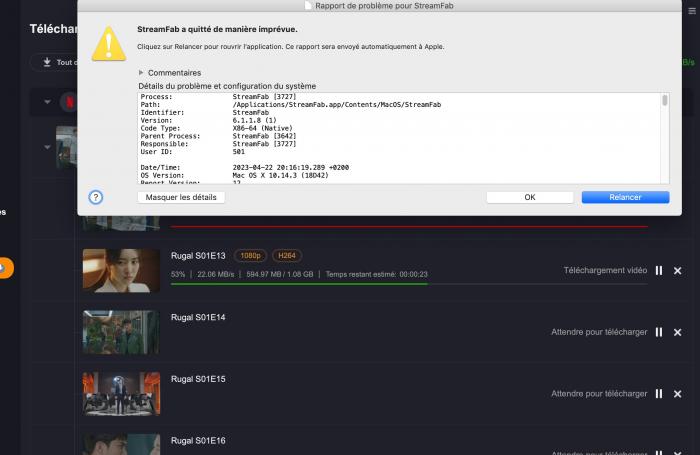Click the OS Version line in report

pos(234,175)
